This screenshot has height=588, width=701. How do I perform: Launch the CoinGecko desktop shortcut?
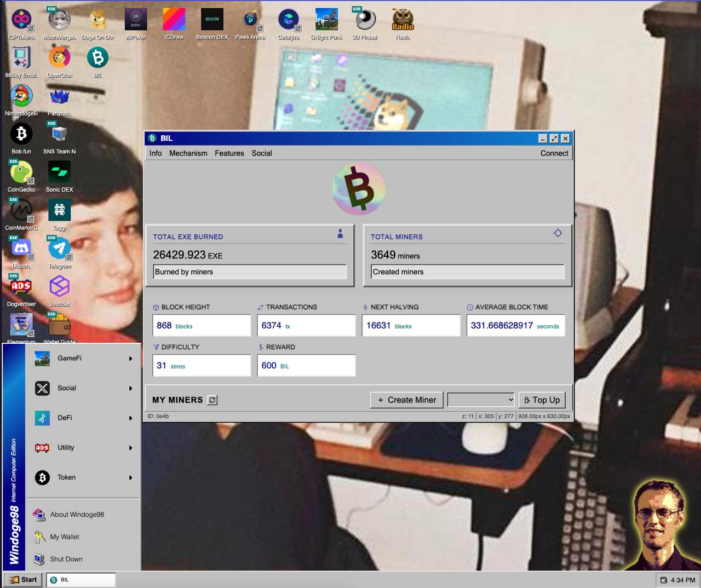21,172
